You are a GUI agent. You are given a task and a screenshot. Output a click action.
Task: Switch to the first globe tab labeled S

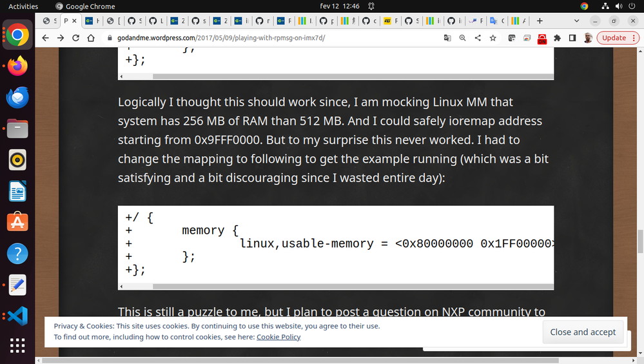(50, 21)
